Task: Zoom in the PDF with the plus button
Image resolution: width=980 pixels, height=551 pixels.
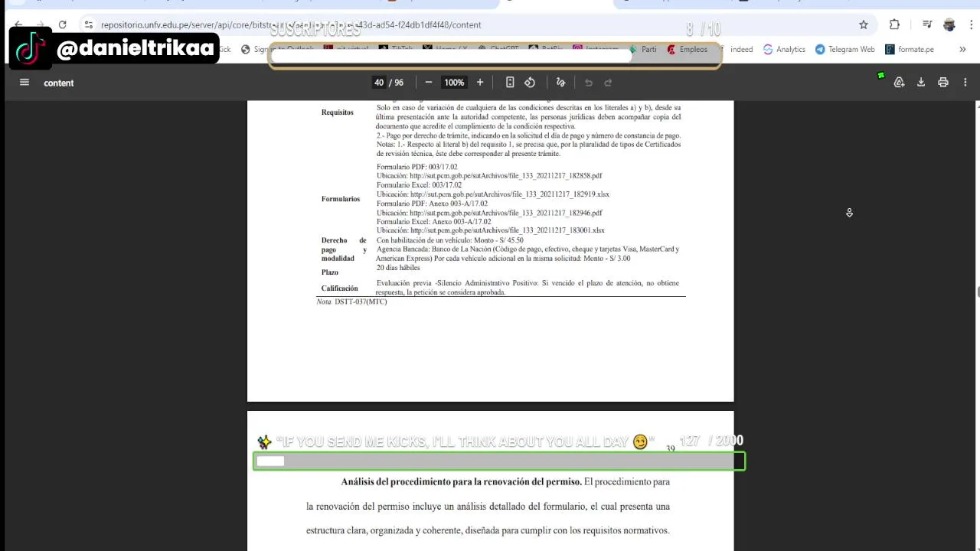Action: (x=480, y=83)
